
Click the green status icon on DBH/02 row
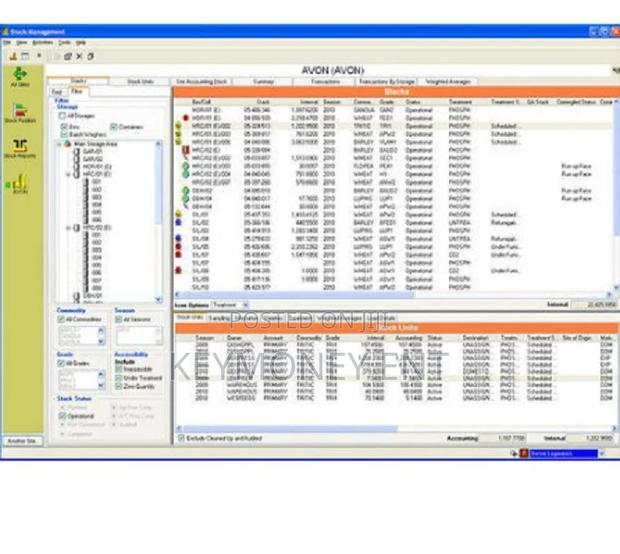(185, 191)
